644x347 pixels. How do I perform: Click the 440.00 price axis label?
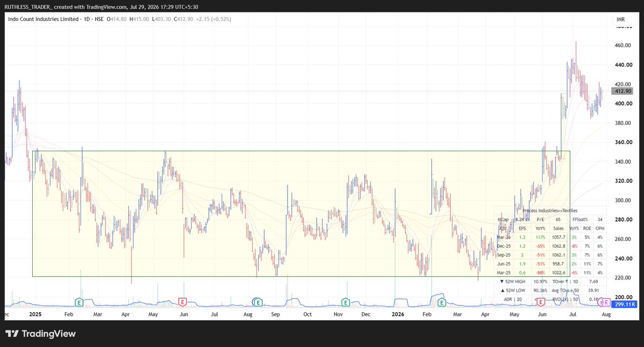tap(623, 65)
